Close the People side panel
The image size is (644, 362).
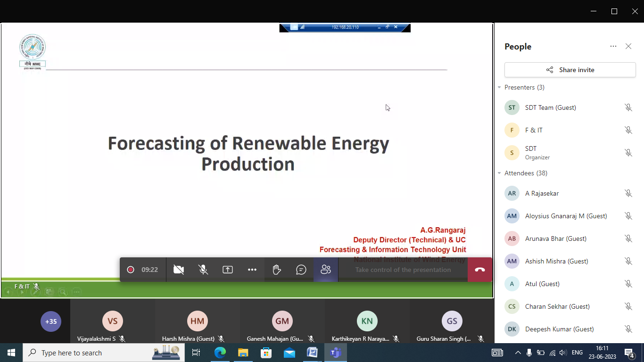click(x=628, y=46)
